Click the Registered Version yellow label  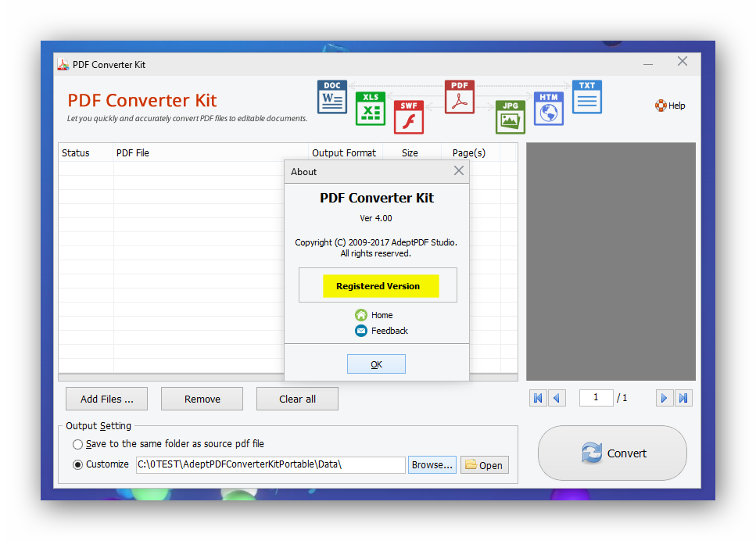click(381, 286)
